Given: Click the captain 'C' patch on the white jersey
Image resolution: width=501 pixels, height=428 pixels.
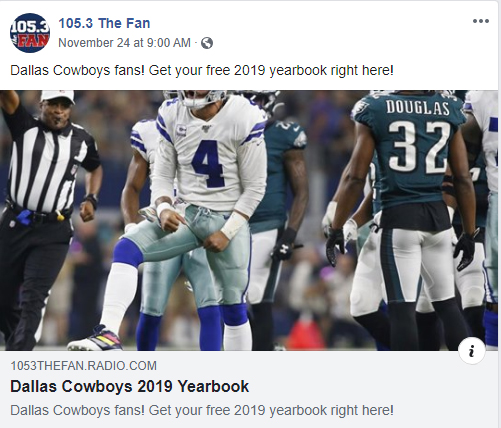Looking at the screenshot, I should coord(180,129).
